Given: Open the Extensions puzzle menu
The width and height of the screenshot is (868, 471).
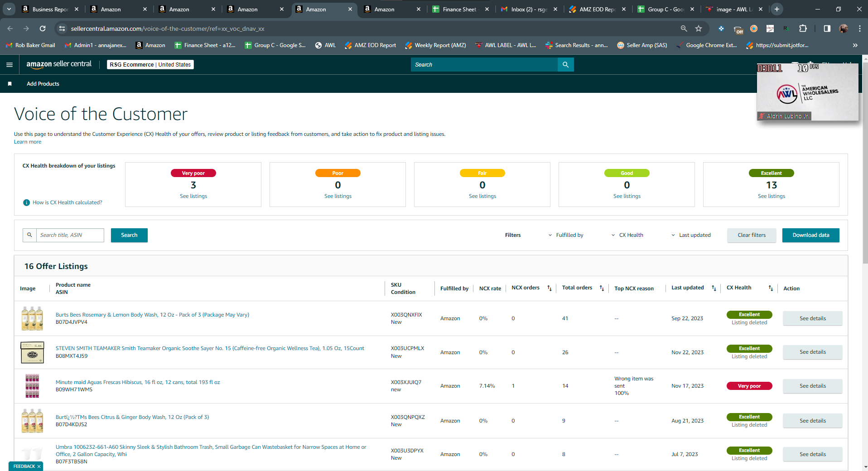Looking at the screenshot, I should pos(803,29).
